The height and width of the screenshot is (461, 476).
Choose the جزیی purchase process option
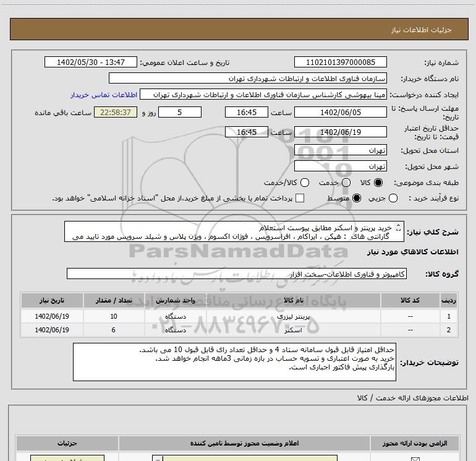393,198
